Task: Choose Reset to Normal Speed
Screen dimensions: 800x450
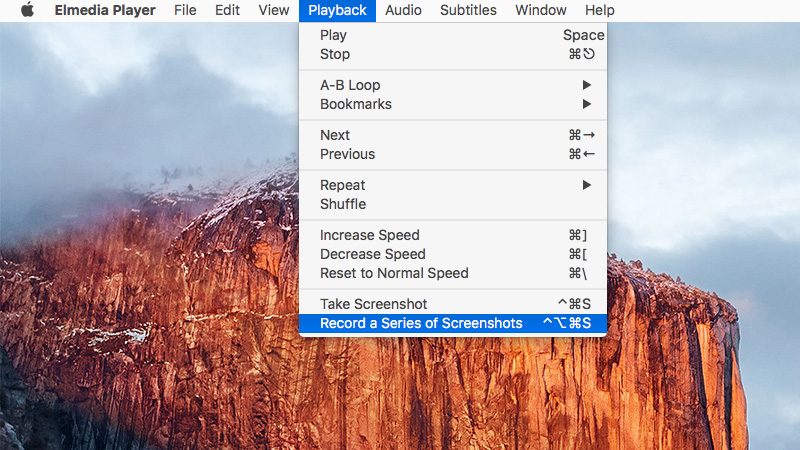Action: click(453, 273)
